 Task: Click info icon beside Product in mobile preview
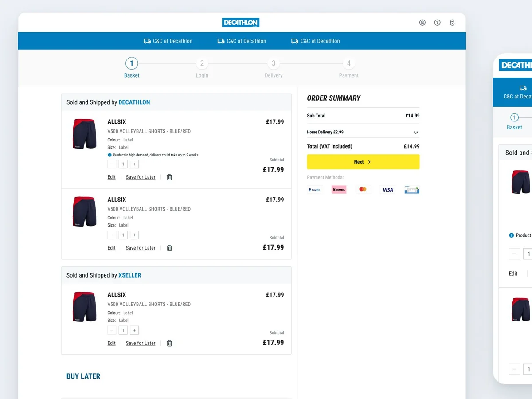pyautogui.click(x=512, y=235)
